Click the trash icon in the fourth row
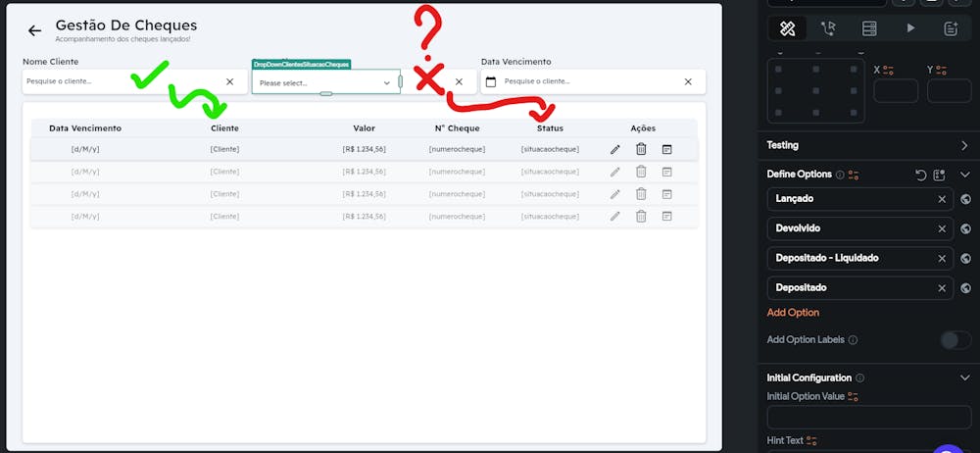This screenshot has height=453, width=980. pos(641,216)
